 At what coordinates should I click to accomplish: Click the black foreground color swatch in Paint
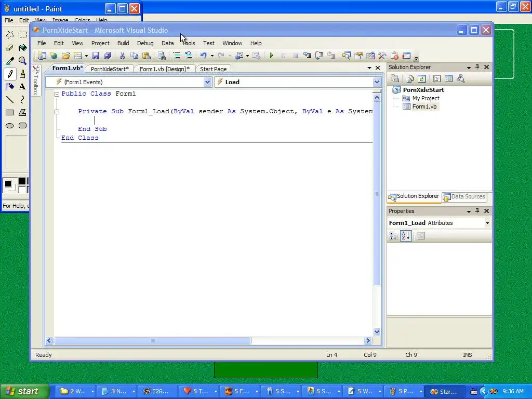click(8, 184)
